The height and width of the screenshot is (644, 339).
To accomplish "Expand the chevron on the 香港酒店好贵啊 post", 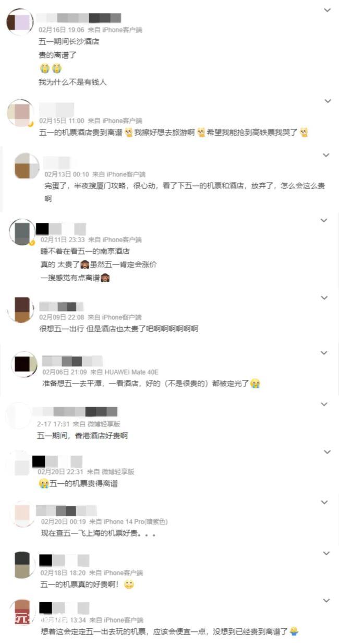I will click(324, 404).
